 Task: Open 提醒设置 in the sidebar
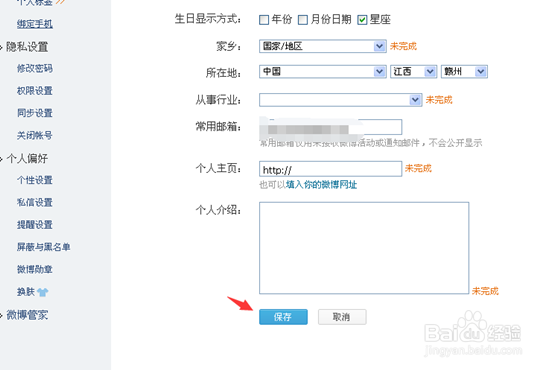coord(35,225)
